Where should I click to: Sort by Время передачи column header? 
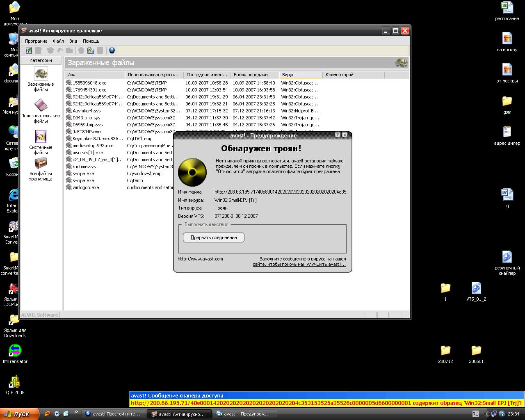coord(254,75)
